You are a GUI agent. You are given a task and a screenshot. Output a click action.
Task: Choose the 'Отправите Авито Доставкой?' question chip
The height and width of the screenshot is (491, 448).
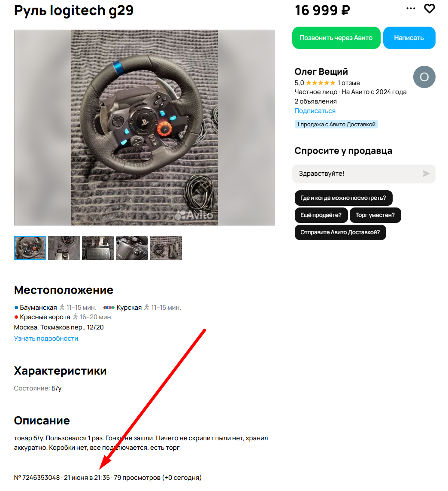pyautogui.click(x=340, y=232)
